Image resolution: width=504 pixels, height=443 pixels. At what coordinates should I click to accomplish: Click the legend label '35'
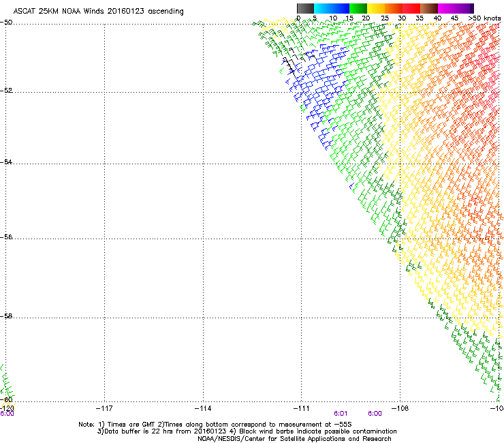point(420,18)
